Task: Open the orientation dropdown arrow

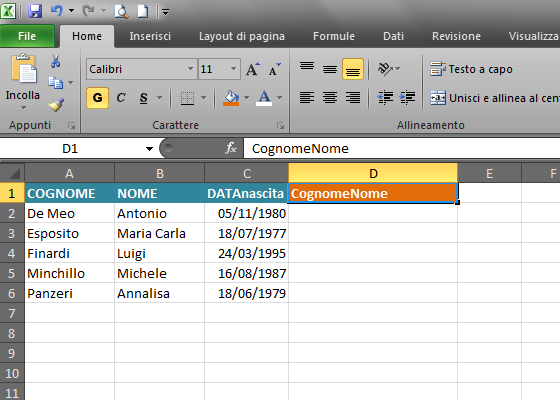Action: coord(398,68)
